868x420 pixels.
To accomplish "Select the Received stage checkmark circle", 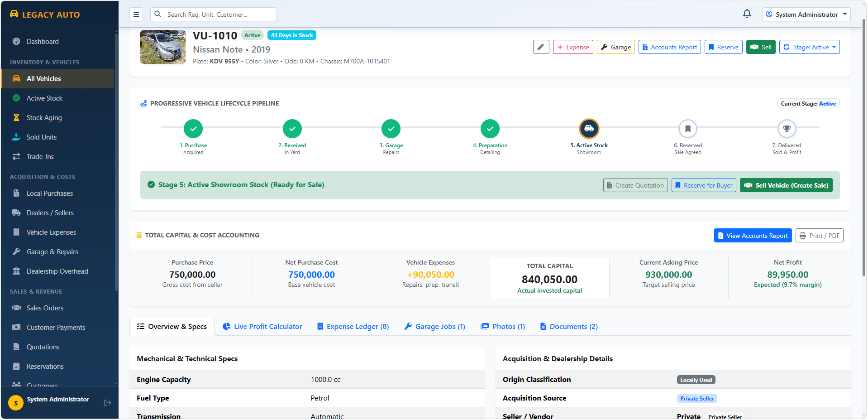I will tap(292, 129).
